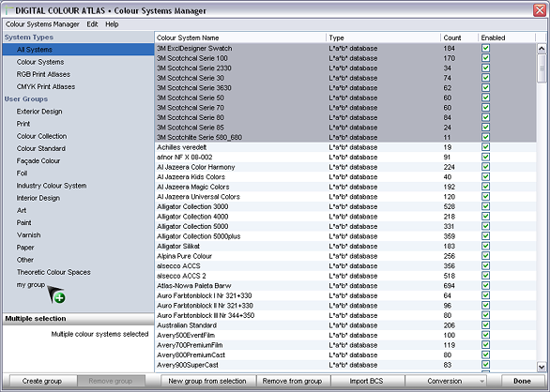Click the Import BCS button
The height and width of the screenshot is (392, 550).
click(367, 381)
